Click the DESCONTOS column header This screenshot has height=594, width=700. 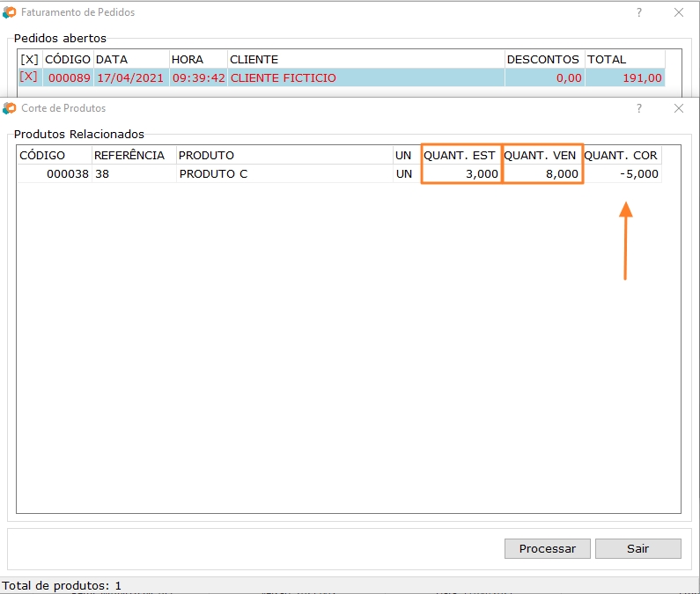coord(543,60)
